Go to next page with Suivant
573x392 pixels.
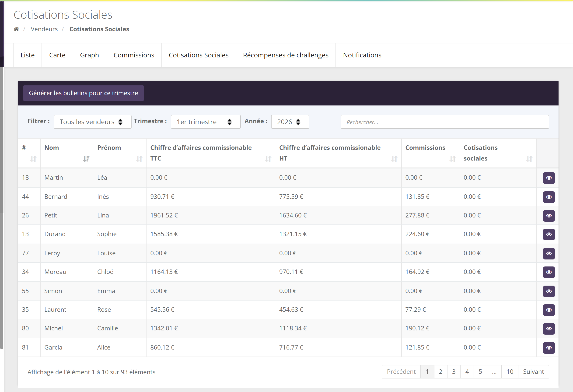(x=533, y=371)
